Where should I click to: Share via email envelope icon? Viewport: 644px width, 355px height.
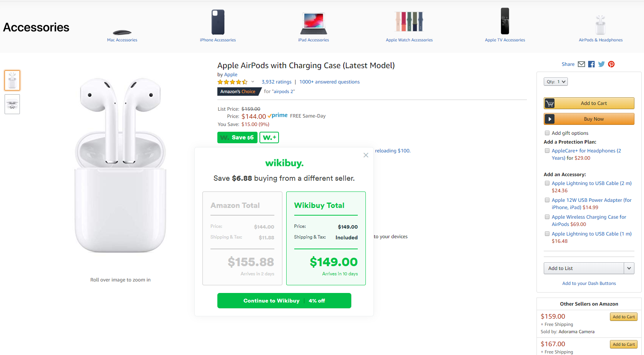[581, 64]
